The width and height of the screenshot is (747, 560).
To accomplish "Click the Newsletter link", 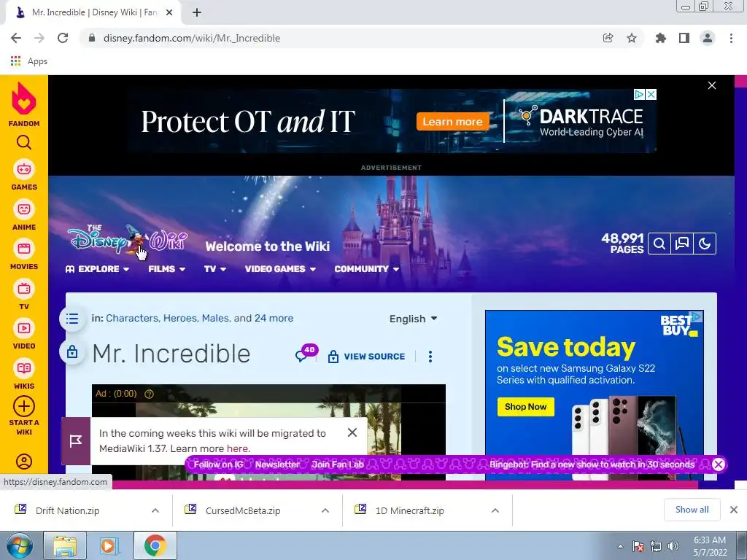I will 277,464.
